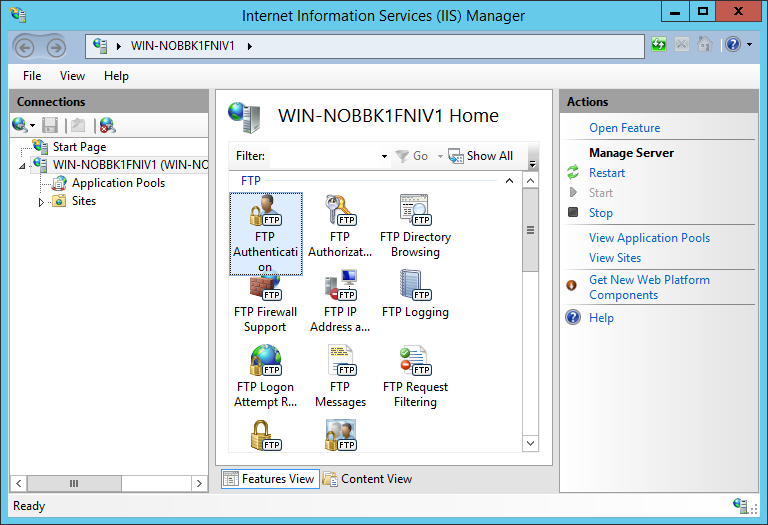Open the Filter dropdown arrow
Viewport: 768px width, 525px height.
pos(384,156)
